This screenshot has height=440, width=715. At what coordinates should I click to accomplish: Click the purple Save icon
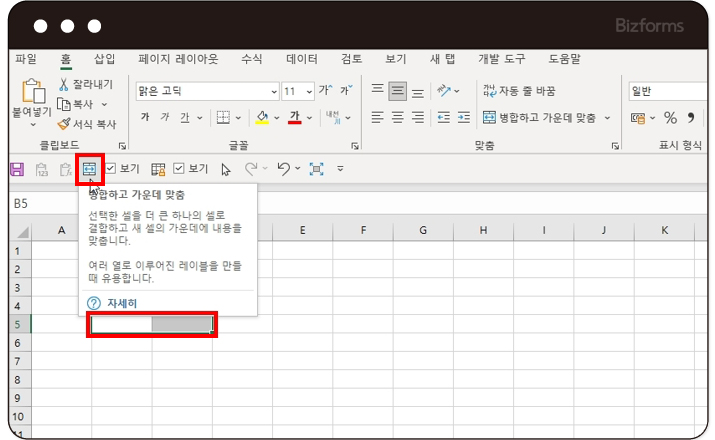[x=16, y=169]
